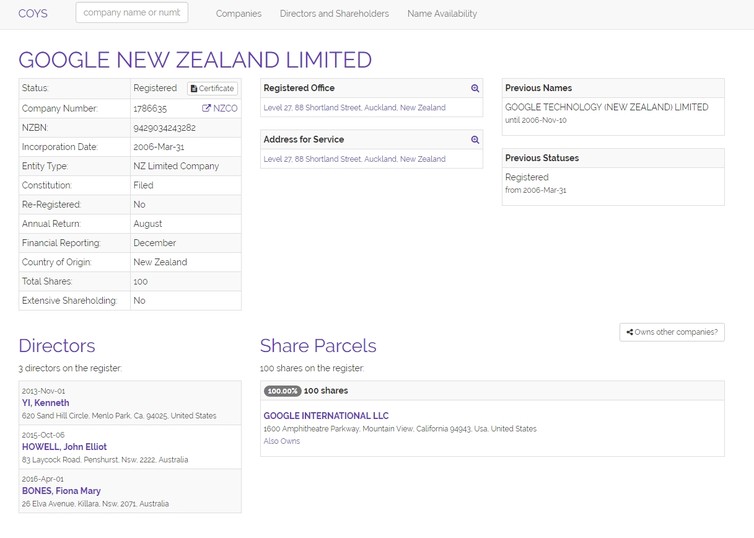This screenshot has height=538, width=754.
Task: Open the Directors and Shareholders menu item
Action: (x=334, y=13)
